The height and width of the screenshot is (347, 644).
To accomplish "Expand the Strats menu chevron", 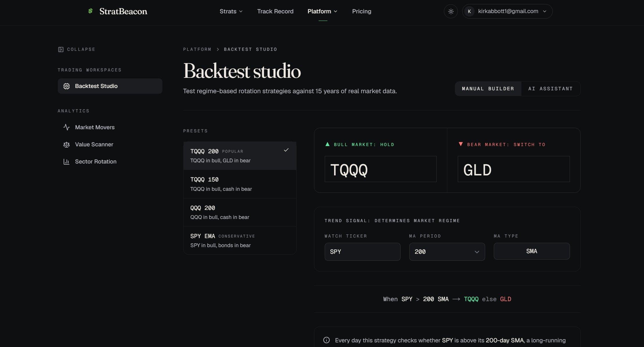I will pyautogui.click(x=241, y=11).
